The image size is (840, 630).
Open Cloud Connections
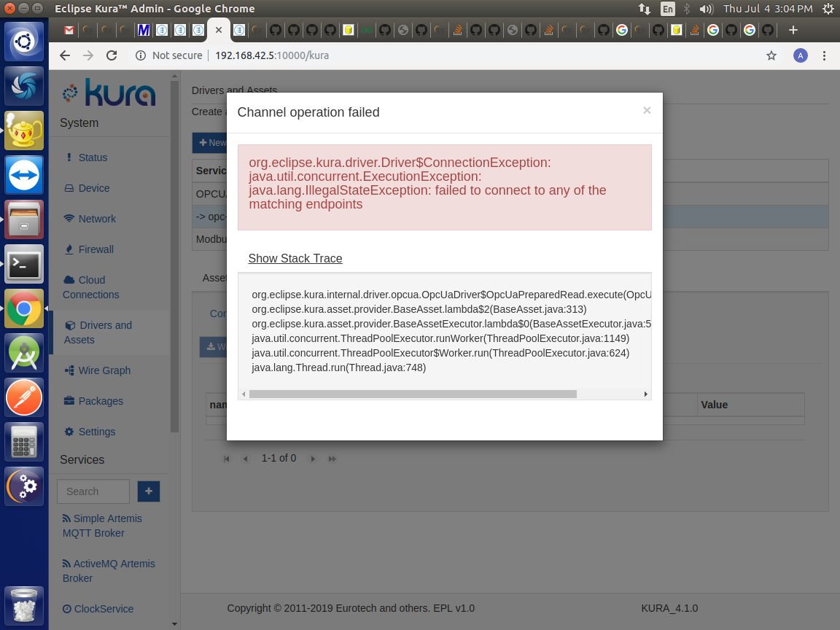click(90, 287)
